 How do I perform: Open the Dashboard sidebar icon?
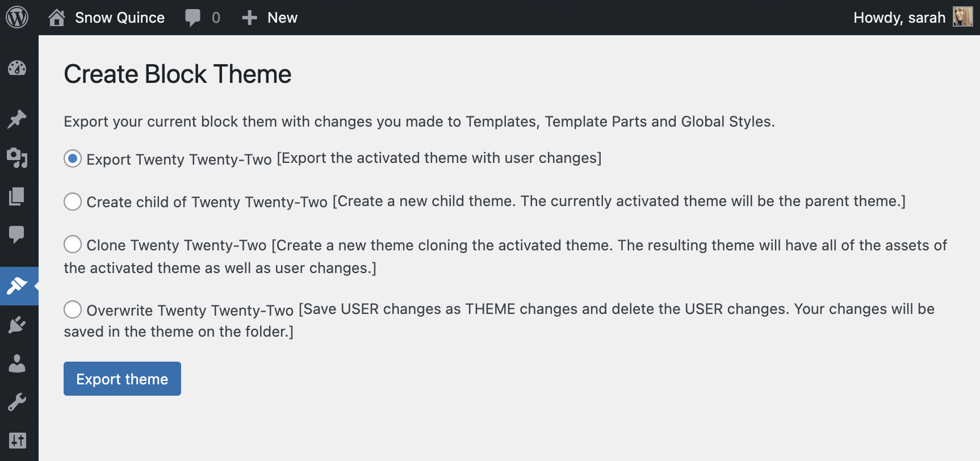click(17, 68)
